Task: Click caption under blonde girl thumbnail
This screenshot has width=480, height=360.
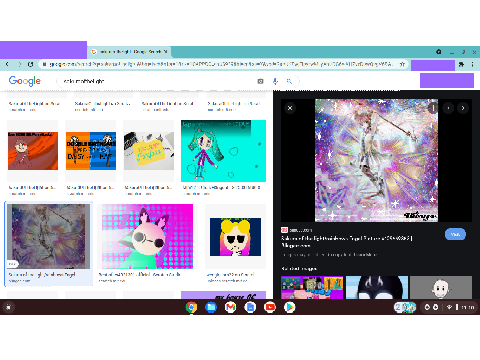Action: coord(231,274)
